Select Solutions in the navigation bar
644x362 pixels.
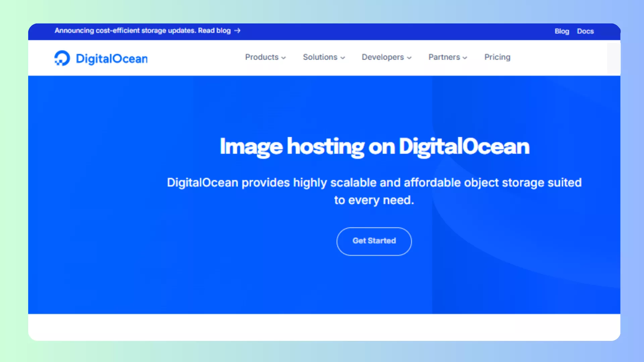[320, 57]
